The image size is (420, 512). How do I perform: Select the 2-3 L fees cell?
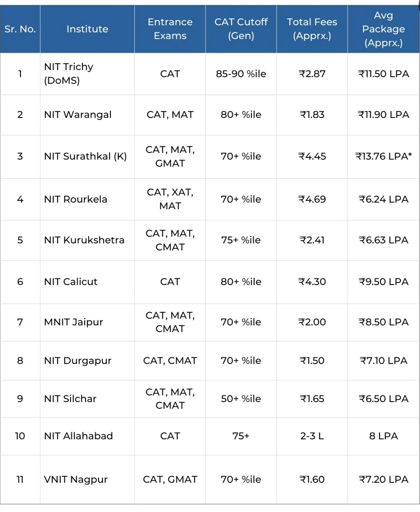(312, 436)
